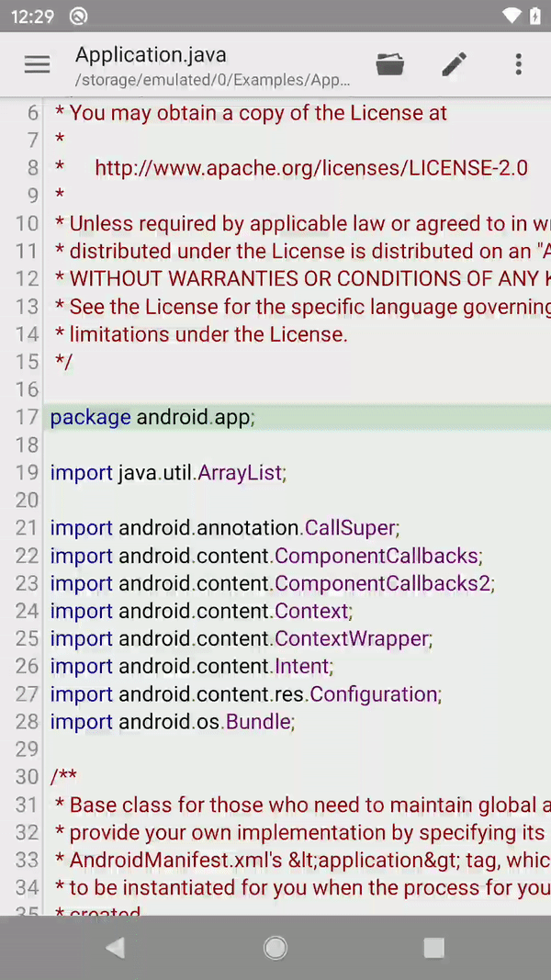The image size is (551, 980).
Task: Click the Apache license URL text
Action: 310,168
